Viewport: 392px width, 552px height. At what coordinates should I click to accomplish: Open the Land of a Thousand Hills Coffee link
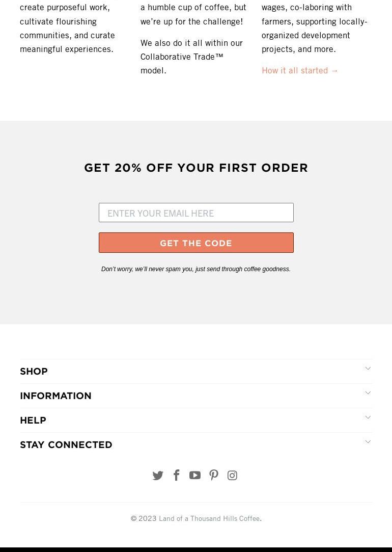click(x=209, y=518)
